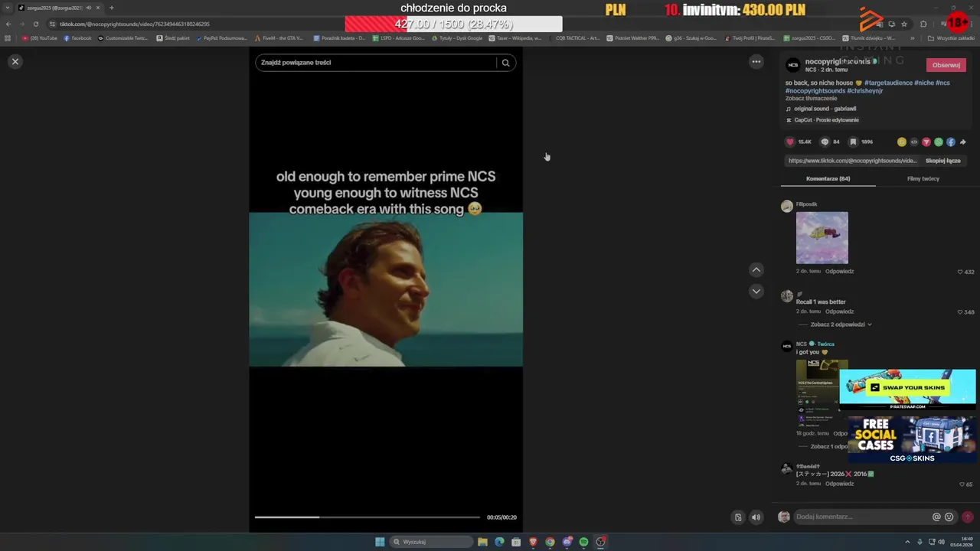Click the Windows taskbar search box 'Wyszukaj'
Screen dimensions: 980x551
431,542
